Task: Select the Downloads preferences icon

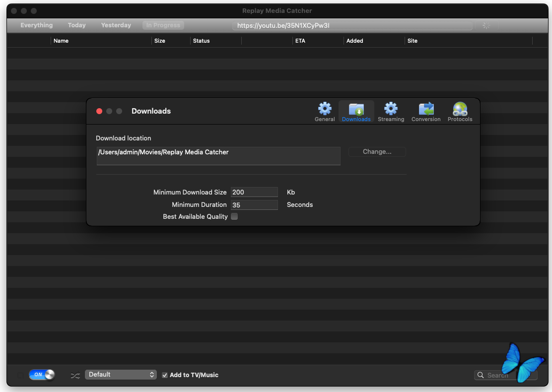Action: (356, 112)
